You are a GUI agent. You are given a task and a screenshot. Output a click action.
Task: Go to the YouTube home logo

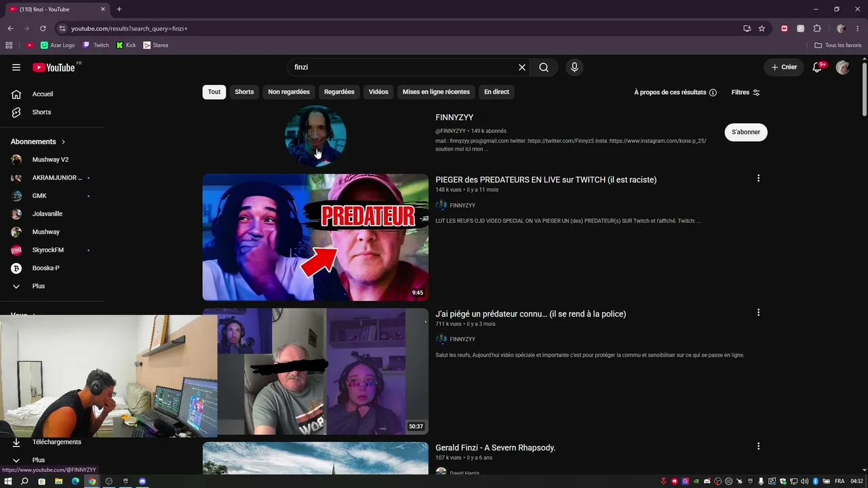click(54, 67)
